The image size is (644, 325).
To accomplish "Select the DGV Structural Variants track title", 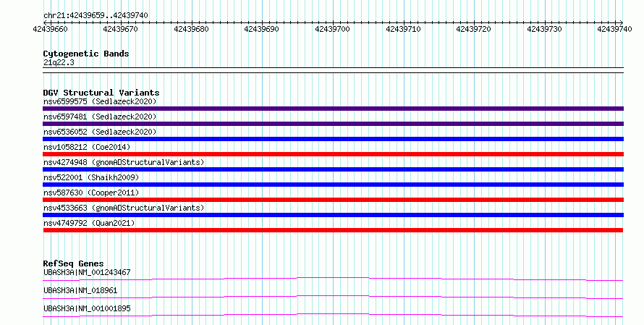I will click(x=101, y=93).
